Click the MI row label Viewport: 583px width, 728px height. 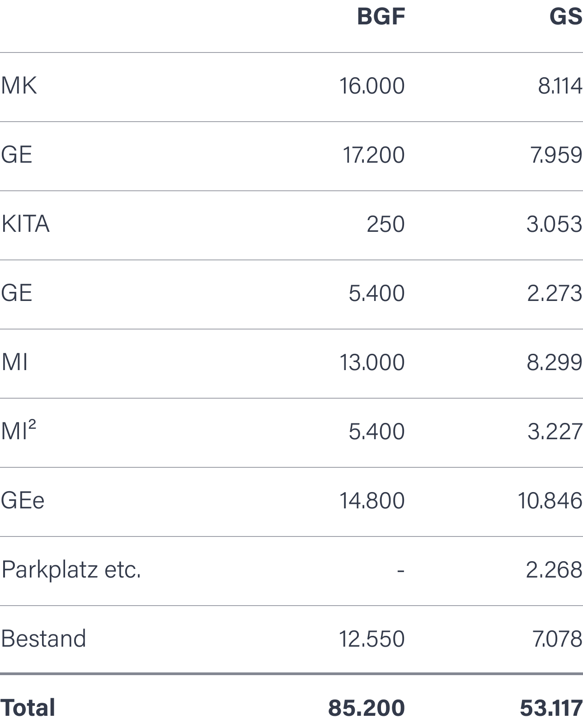click(14, 362)
